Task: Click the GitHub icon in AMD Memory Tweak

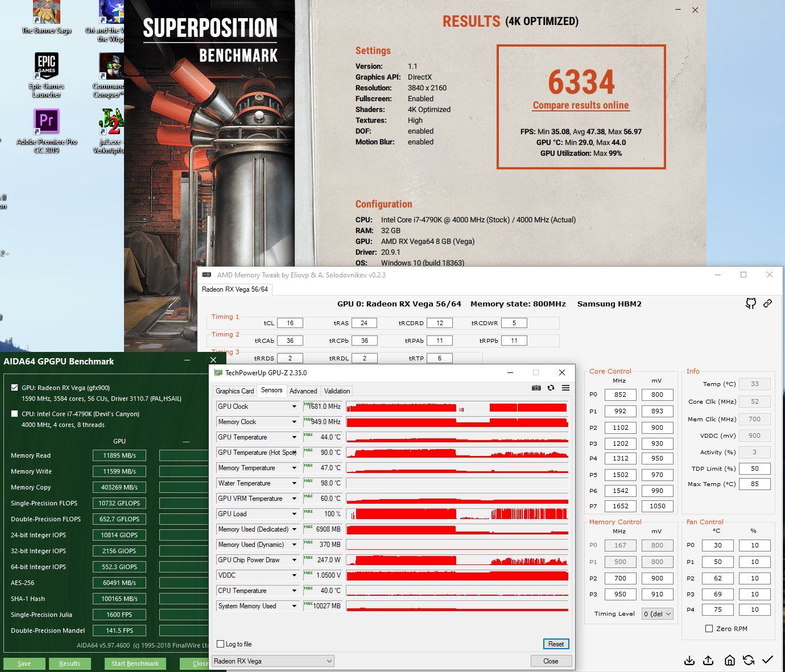Action: [x=751, y=304]
